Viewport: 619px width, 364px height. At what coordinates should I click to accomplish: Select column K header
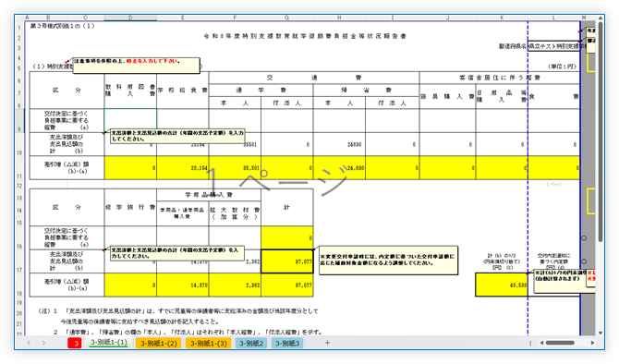coord(502,18)
